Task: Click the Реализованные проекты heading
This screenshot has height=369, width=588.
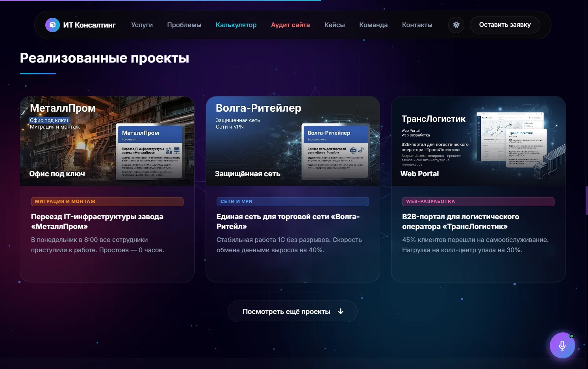Action: (104, 58)
